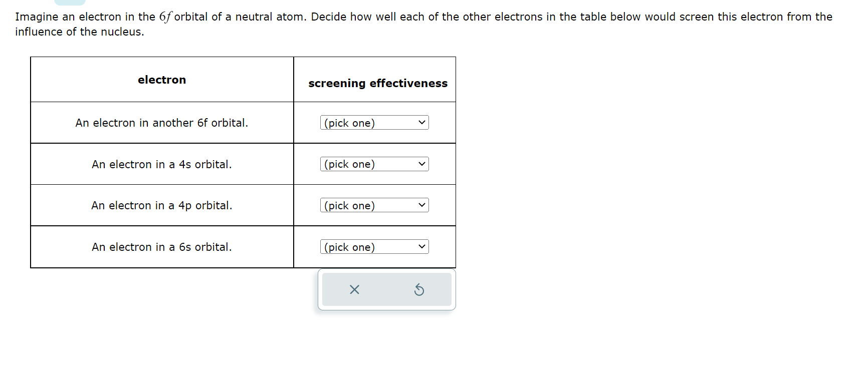Click the row labeled 'An electron in a 4s orbital'

[x=161, y=164]
